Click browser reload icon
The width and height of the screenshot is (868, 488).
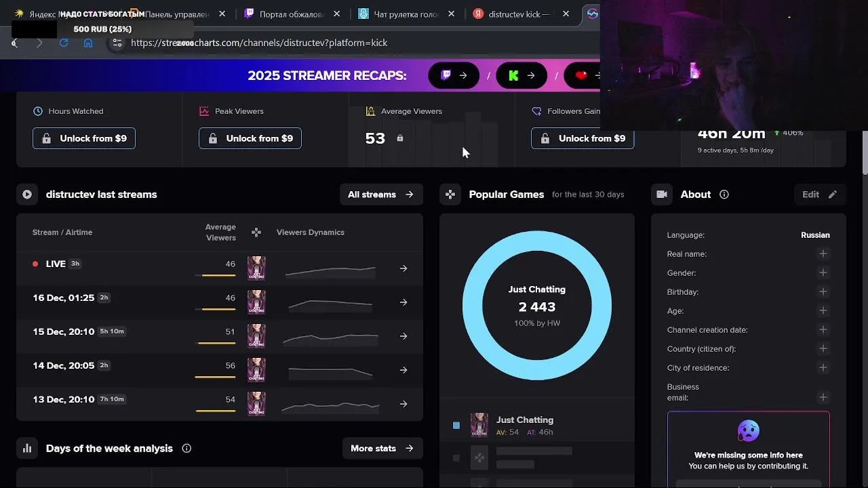(x=64, y=43)
